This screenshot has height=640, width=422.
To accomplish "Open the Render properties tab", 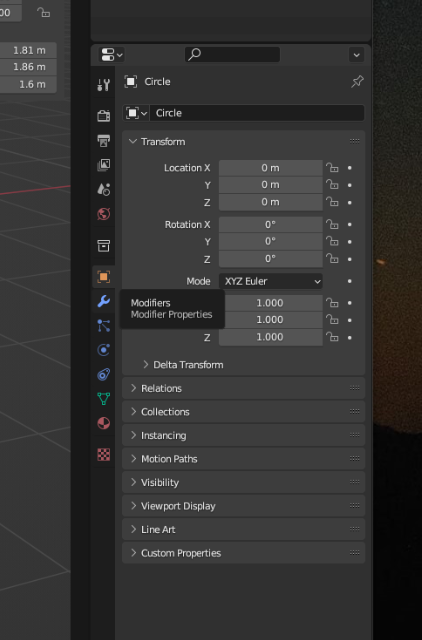I will 104,116.
